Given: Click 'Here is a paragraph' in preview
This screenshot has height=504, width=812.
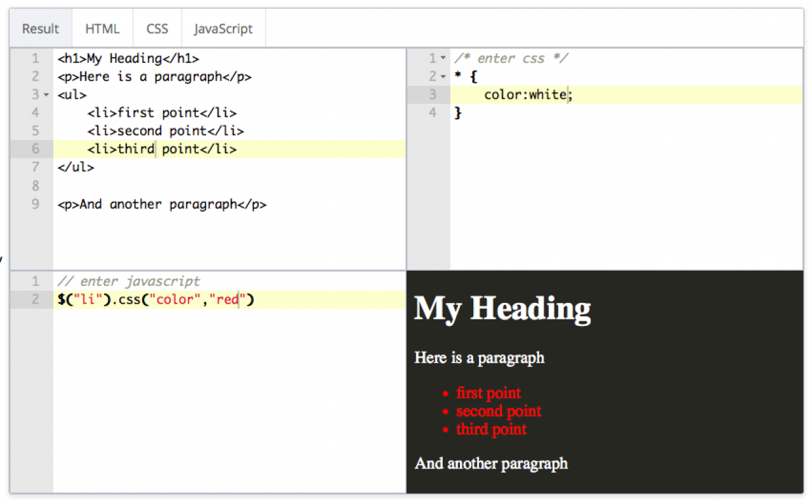Looking at the screenshot, I should (x=479, y=358).
